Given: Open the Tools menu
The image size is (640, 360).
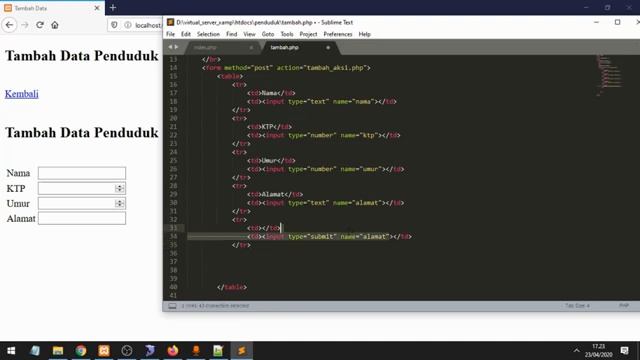Looking at the screenshot, I should pos(287,34).
